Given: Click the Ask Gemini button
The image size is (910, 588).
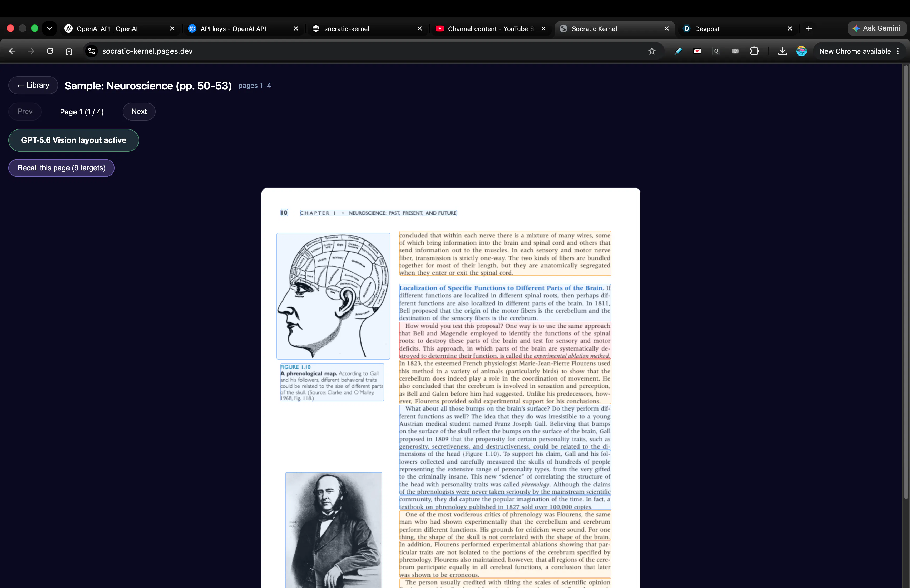Looking at the screenshot, I should point(877,28).
